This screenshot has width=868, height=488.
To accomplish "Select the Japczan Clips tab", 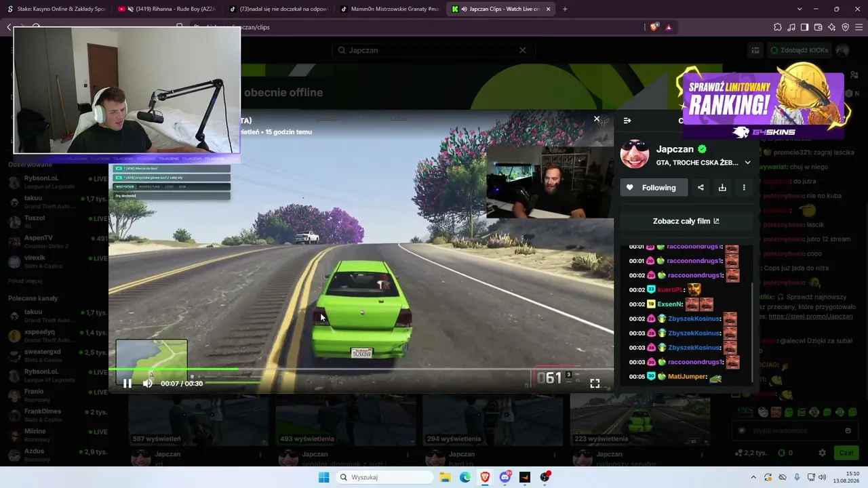I will pos(500,9).
